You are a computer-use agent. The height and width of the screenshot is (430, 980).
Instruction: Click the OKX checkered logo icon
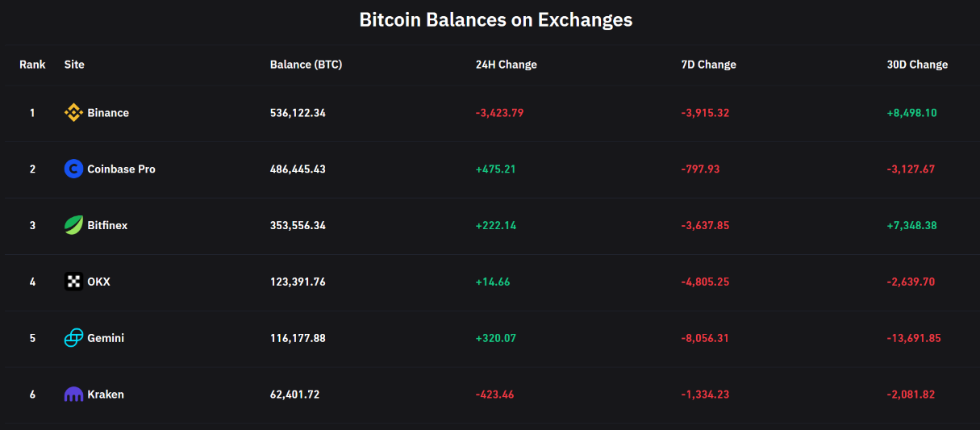coord(73,282)
